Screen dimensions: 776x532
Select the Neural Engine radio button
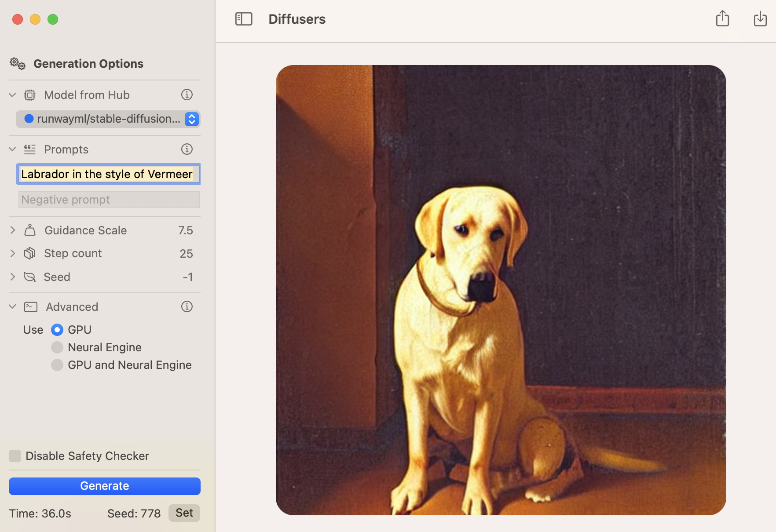click(x=57, y=347)
